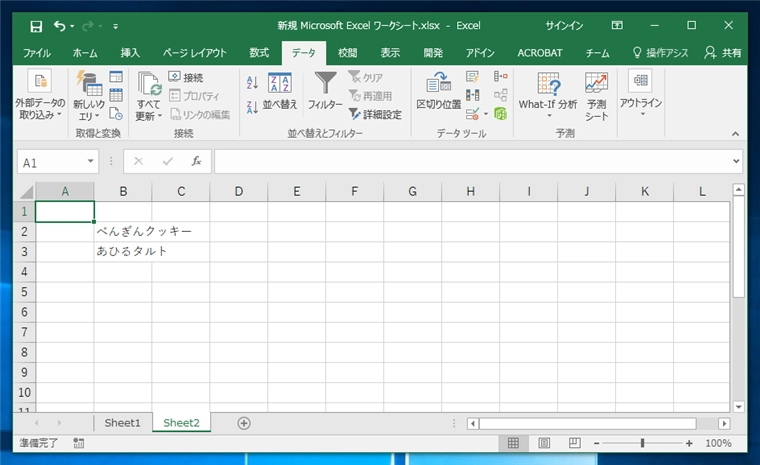Click inside the formula bar
760x465 pixels.
click(x=473, y=161)
